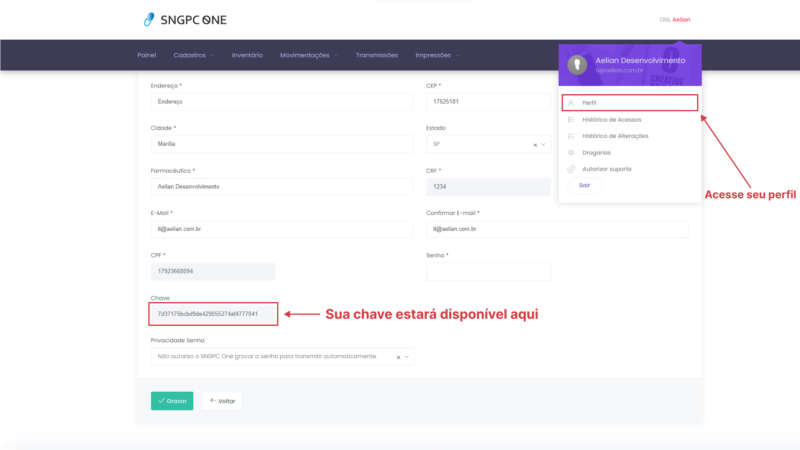The width and height of the screenshot is (800, 450).
Task: Click into the Senha input field
Action: click(x=488, y=271)
